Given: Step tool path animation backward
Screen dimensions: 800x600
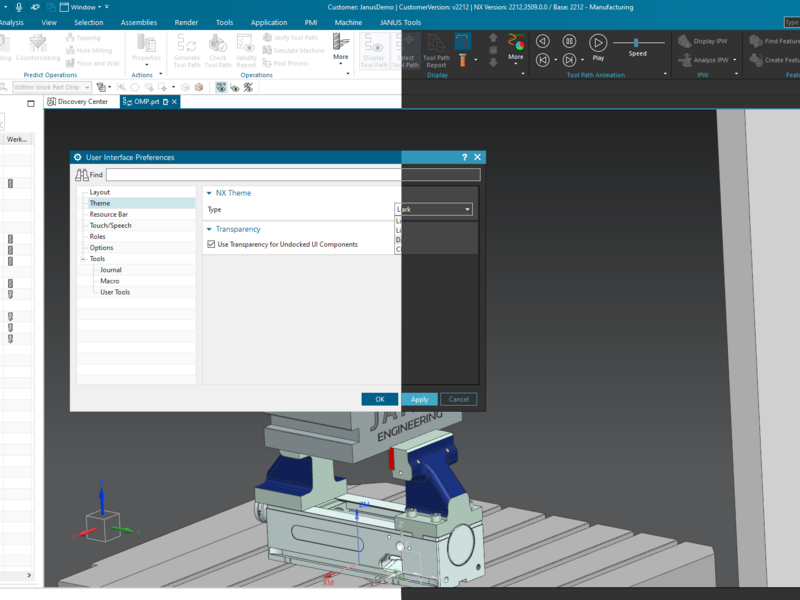Looking at the screenshot, I should tap(543, 41).
